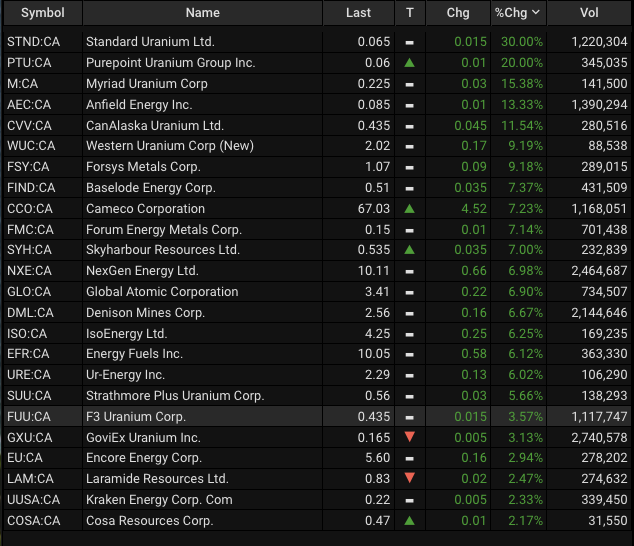The height and width of the screenshot is (546, 634).
Task: Open Global Atomic Corporation name
Action: [x=162, y=292]
